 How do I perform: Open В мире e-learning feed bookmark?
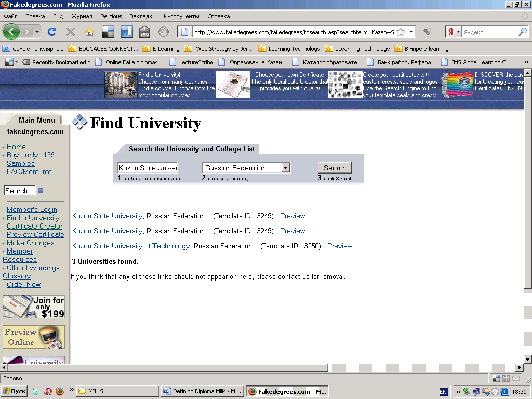click(422, 49)
